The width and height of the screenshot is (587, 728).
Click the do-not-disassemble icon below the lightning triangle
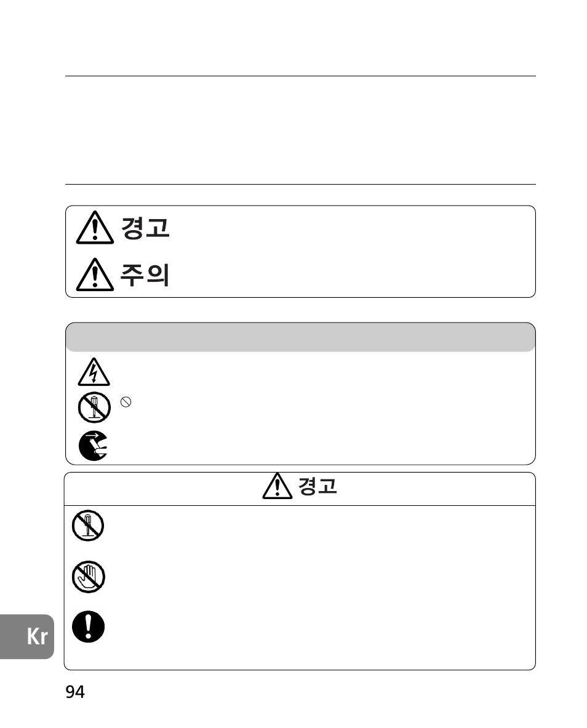(94, 407)
